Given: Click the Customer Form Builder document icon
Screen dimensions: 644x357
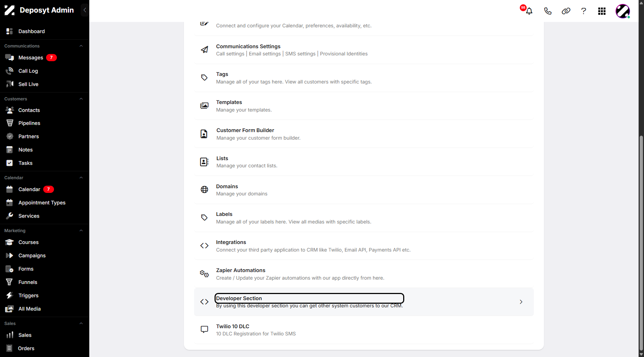Looking at the screenshot, I should [204, 134].
